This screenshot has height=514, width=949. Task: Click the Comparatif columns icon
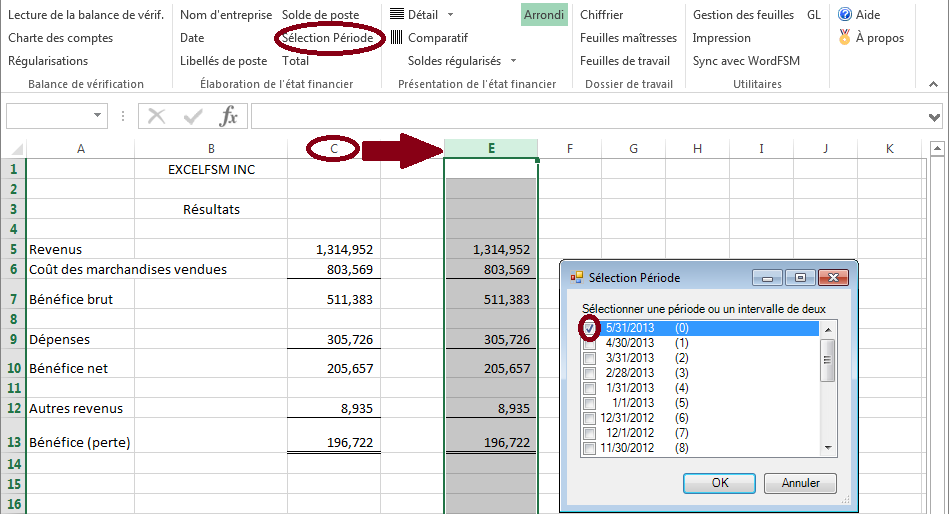coord(397,38)
